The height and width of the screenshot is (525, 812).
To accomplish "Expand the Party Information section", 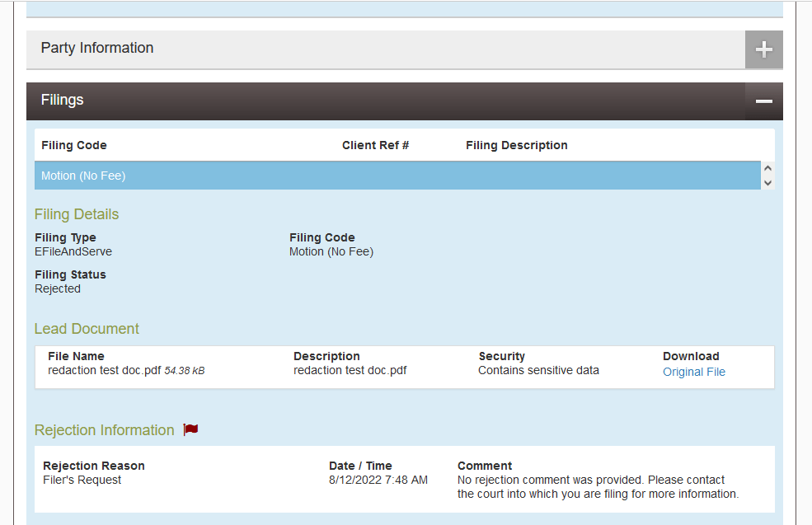I will tap(763, 49).
